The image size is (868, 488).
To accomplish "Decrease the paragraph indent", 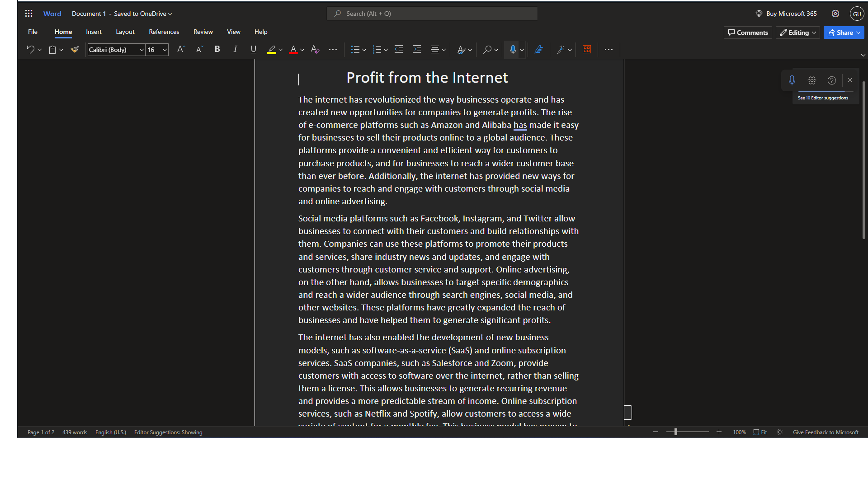I will click(399, 50).
